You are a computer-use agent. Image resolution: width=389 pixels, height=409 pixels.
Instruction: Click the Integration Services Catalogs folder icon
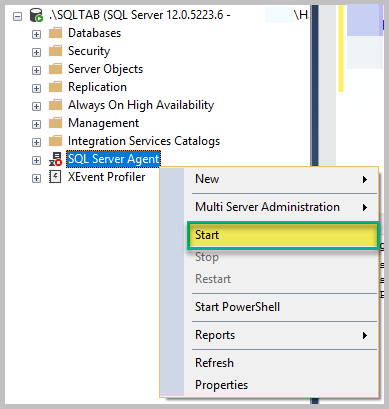pos(55,141)
